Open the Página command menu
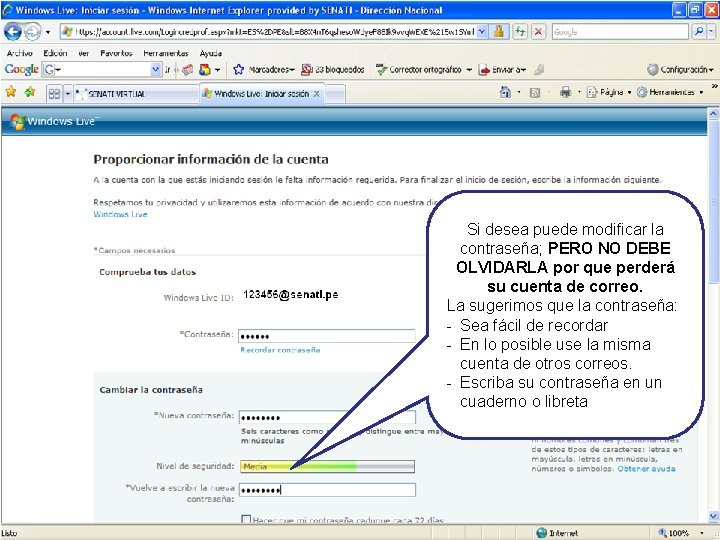The height and width of the screenshot is (540, 720). (609, 92)
